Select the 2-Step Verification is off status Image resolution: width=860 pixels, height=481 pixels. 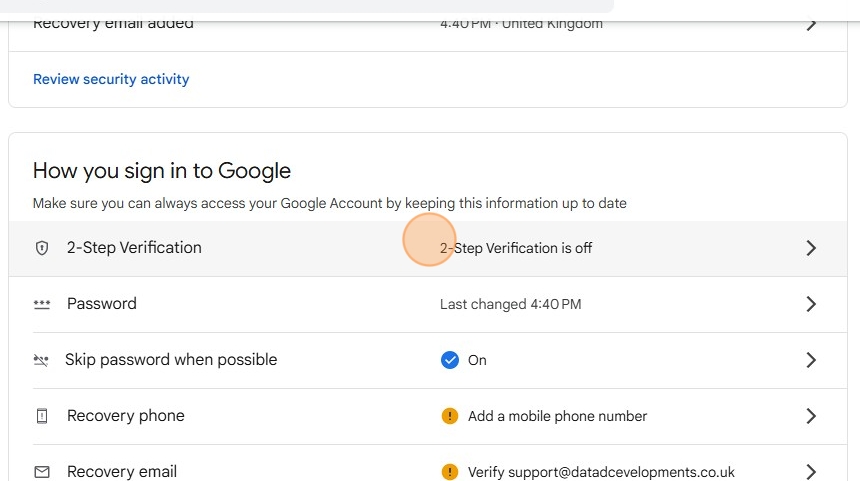click(x=516, y=248)
